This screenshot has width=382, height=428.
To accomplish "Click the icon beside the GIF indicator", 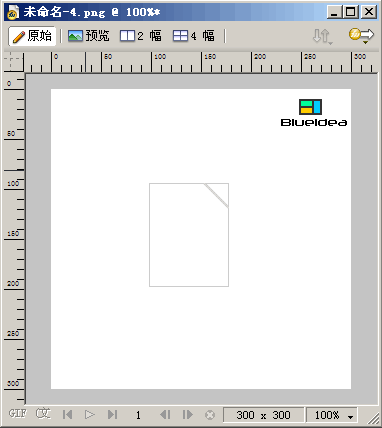I will (x=43, y=414).
